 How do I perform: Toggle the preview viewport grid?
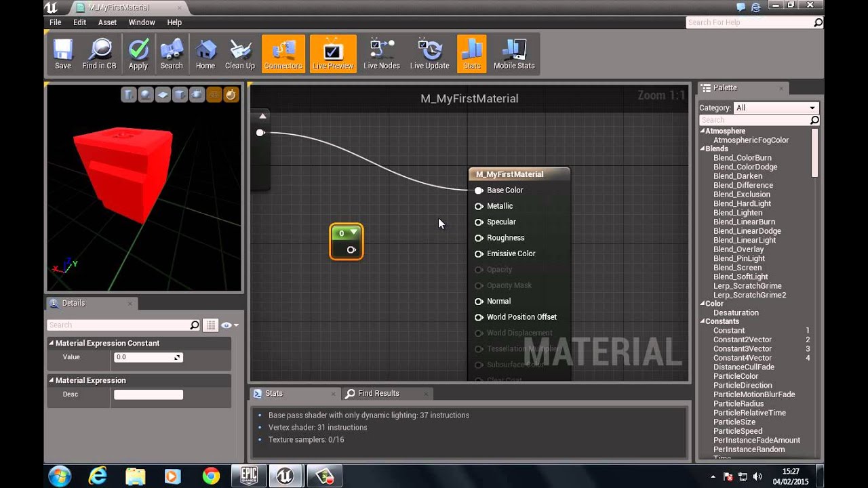(214, 95)
